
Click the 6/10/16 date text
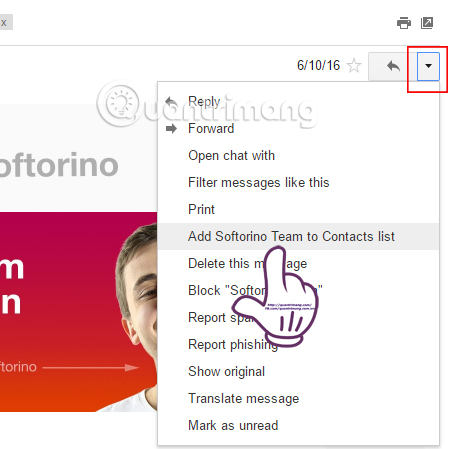coord(318,65)
